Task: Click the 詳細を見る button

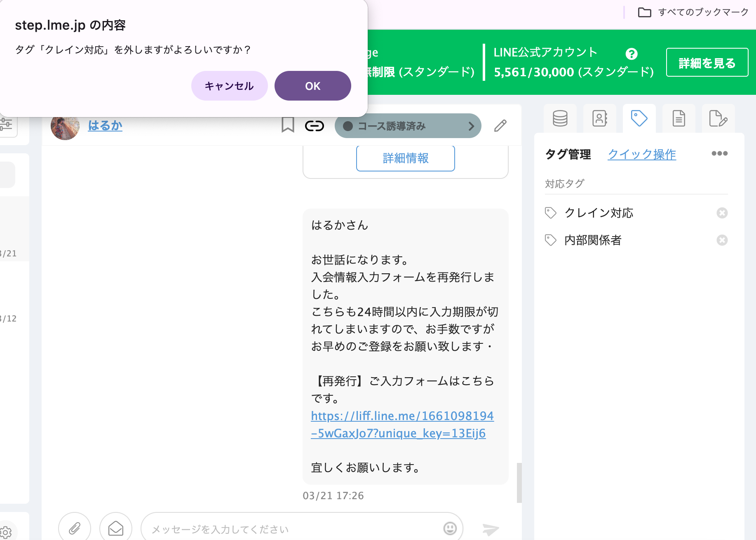Action: point(707,62)
